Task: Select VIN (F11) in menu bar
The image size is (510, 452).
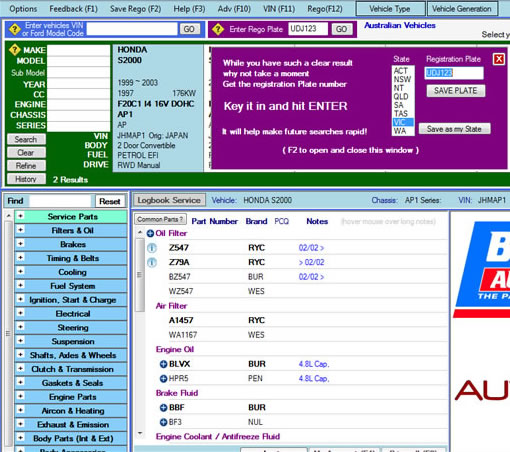Action: point(279,9)
